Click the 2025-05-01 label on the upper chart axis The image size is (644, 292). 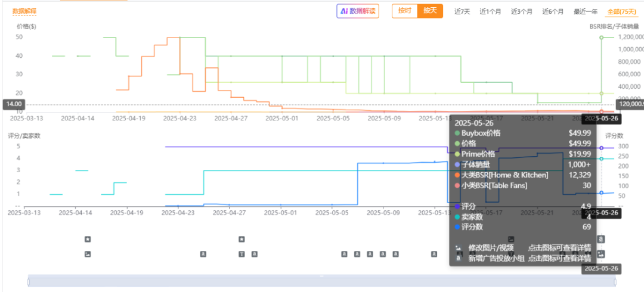click(x=281, y=118)
